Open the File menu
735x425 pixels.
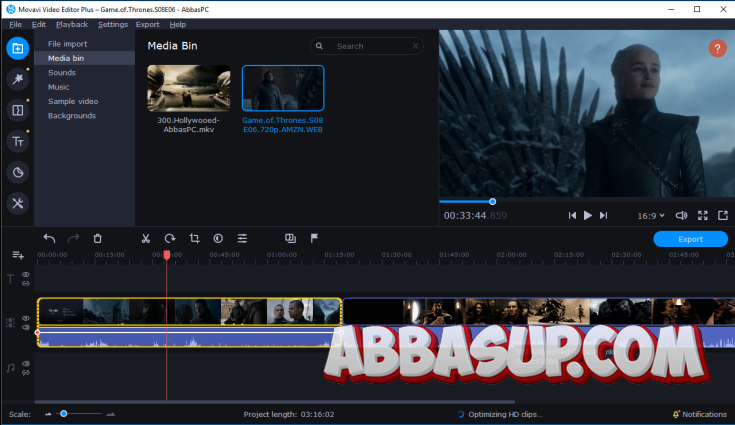pyautogui.click(x=15, y=24)
